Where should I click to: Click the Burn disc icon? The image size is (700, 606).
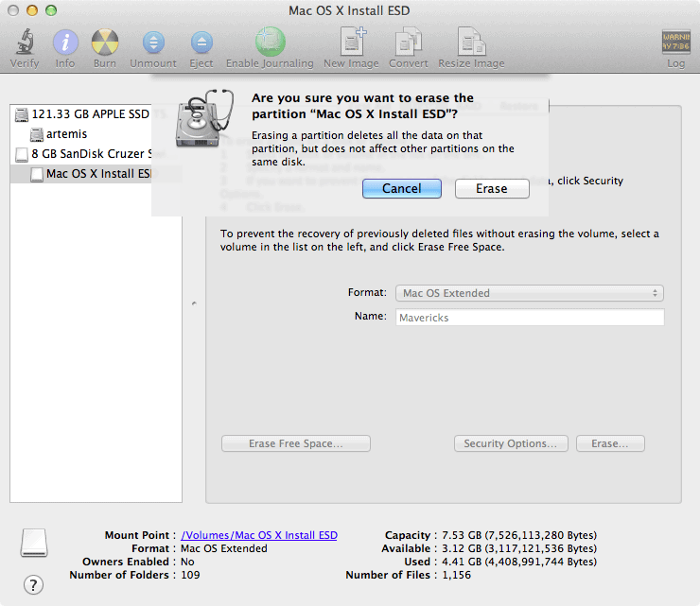(105, 43)
